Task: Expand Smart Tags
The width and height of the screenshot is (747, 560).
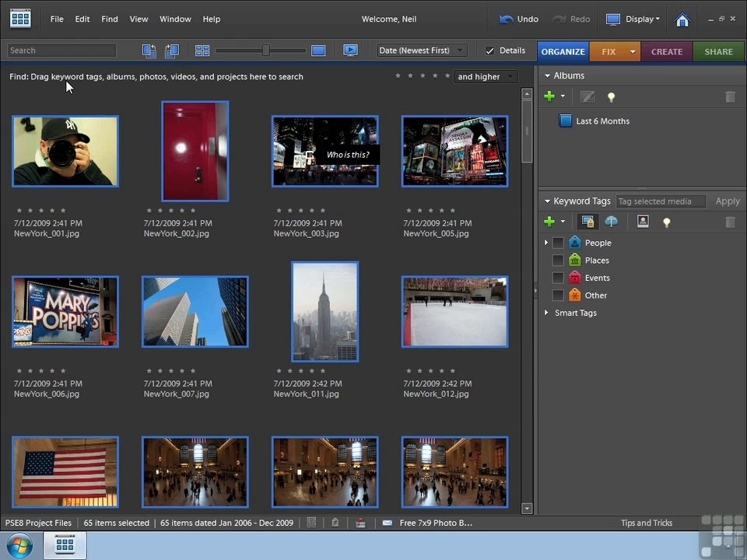Action: click(x=546, y=313)
